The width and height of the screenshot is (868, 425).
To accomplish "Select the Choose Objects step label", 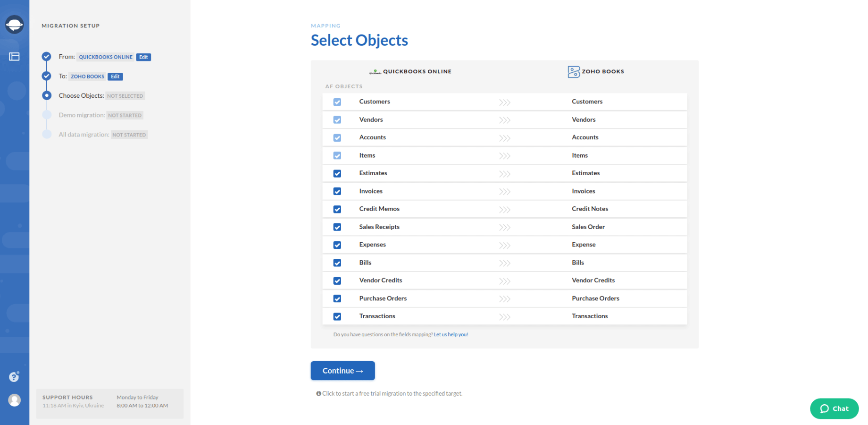I will 81,95.
